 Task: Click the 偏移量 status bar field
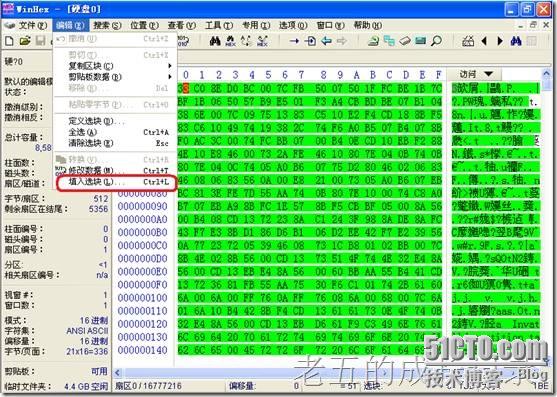265,386
